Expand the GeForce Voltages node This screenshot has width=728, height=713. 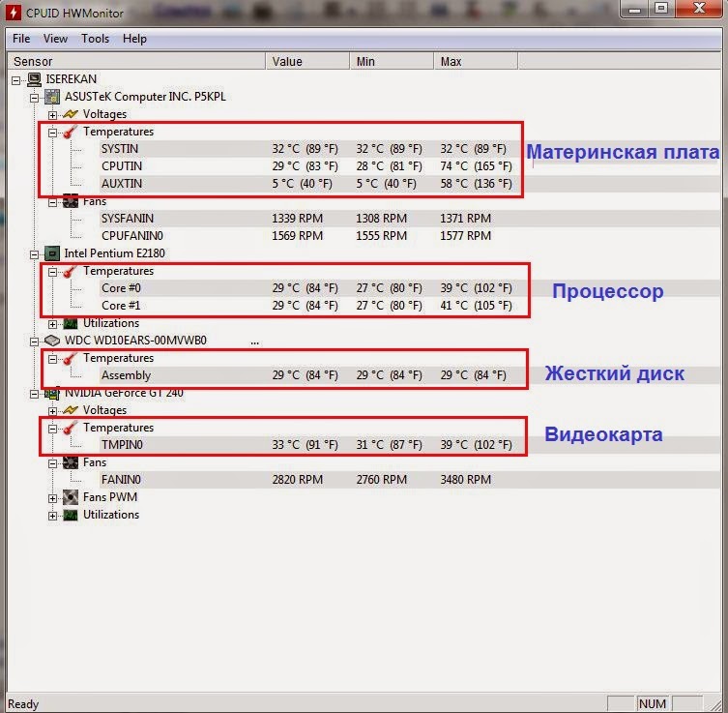pos(52,411)
